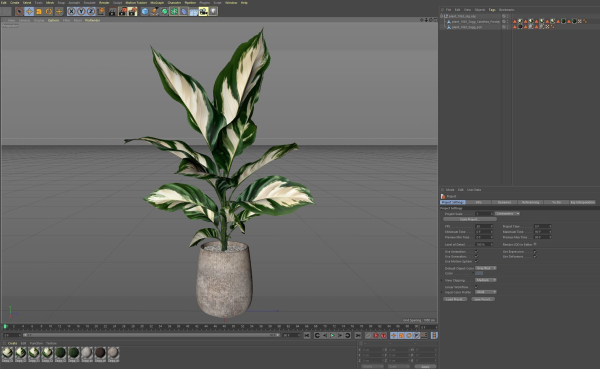Click the green generator object icon
The width and height of the screenshot is (600, 369).
click(x=164, y=11)
